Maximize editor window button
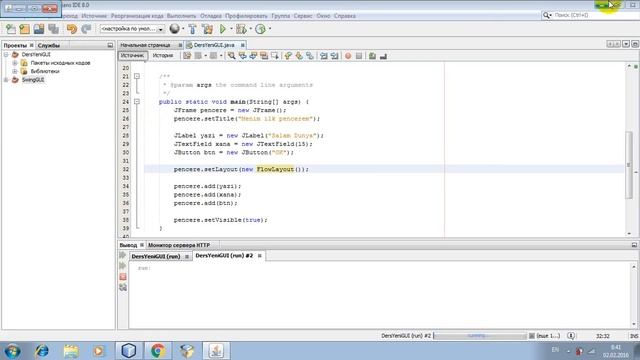The height and width of the screenshot is (360, 640). (635, 44)
